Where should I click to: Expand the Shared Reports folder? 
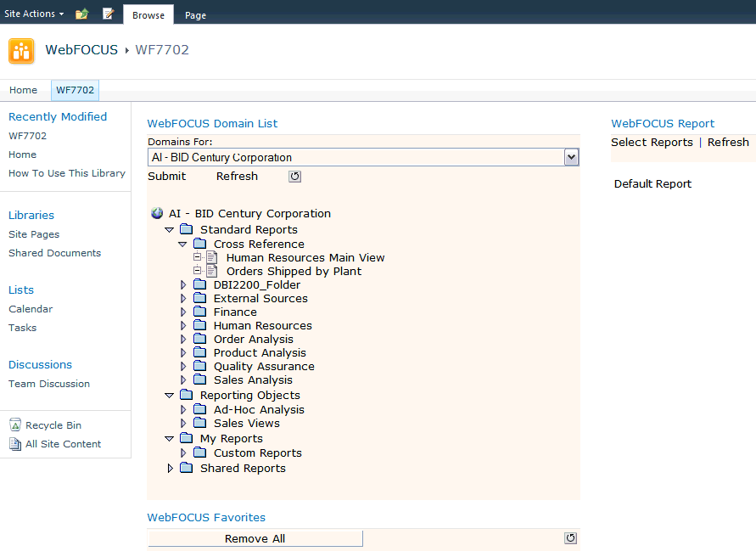tap(170, 469)
